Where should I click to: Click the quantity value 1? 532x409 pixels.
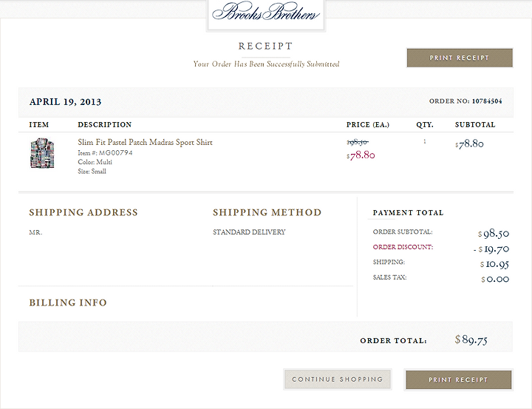pyautogui.click(x=424, y=141)
